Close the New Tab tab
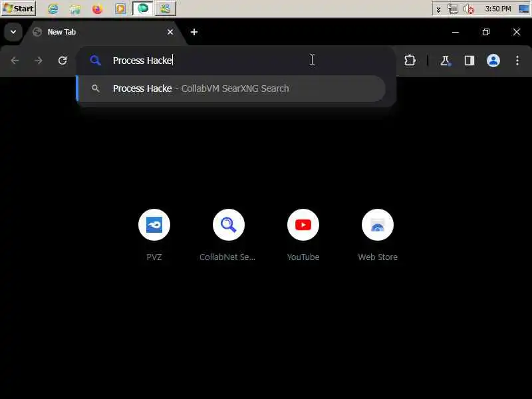The width and height of the screenshot is (532, 399). click(170, 32)
